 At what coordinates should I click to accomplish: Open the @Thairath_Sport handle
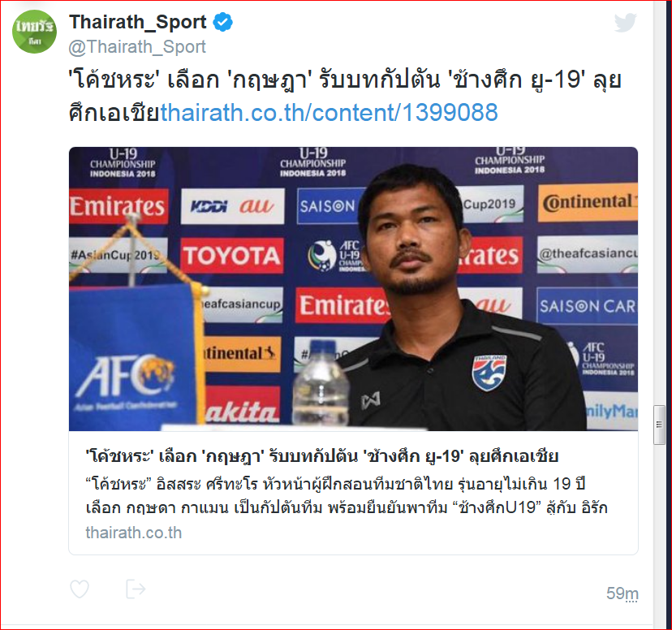click(137, 47)
